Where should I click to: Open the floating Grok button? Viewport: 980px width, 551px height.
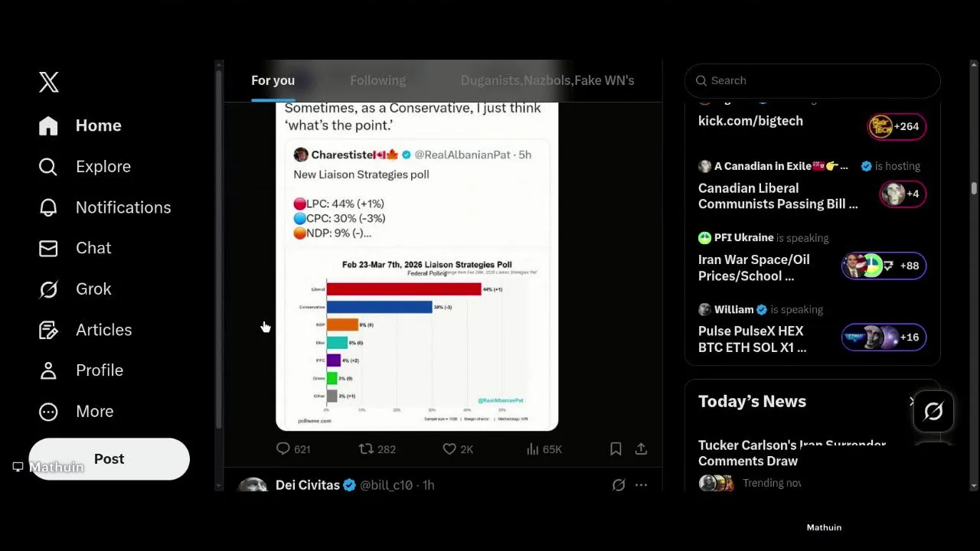(933, 412)
